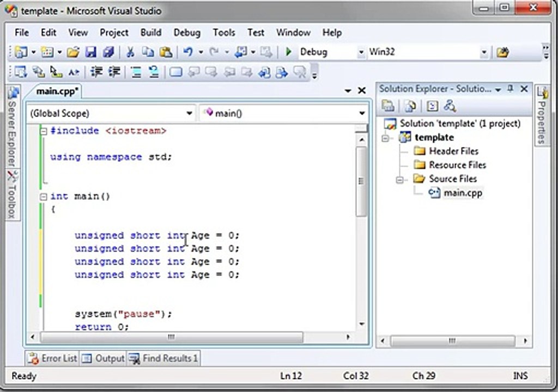558x392 pixels.
Task: Undo the last edit
Action: click(x=188, y=52)
